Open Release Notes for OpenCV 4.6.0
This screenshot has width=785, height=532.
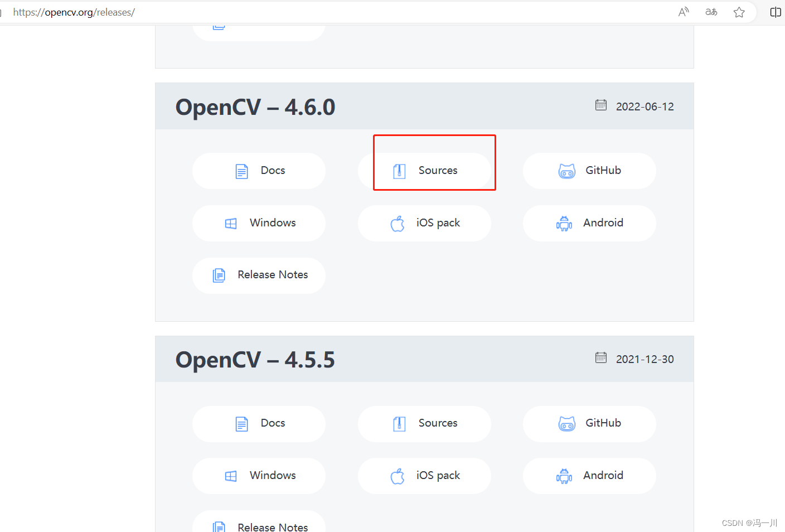(259, 275)
